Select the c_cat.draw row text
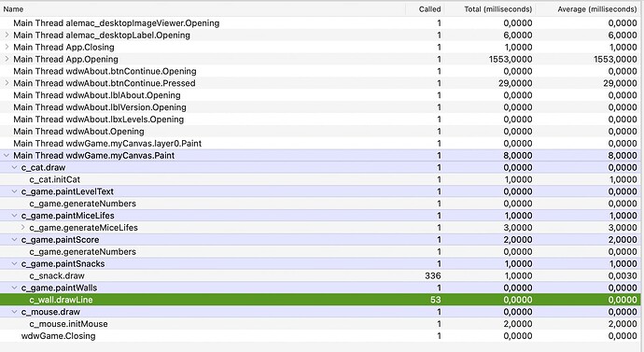644x352 pixels. 43,167
